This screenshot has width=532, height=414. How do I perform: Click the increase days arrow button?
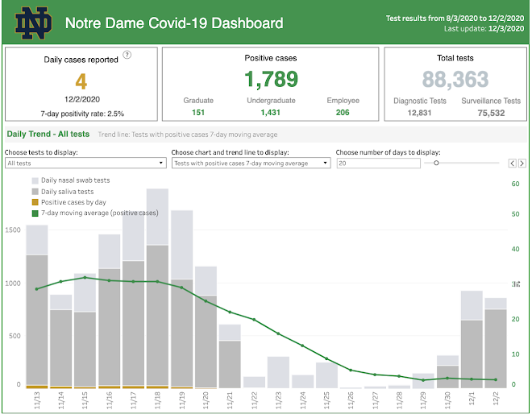point(522,164)
